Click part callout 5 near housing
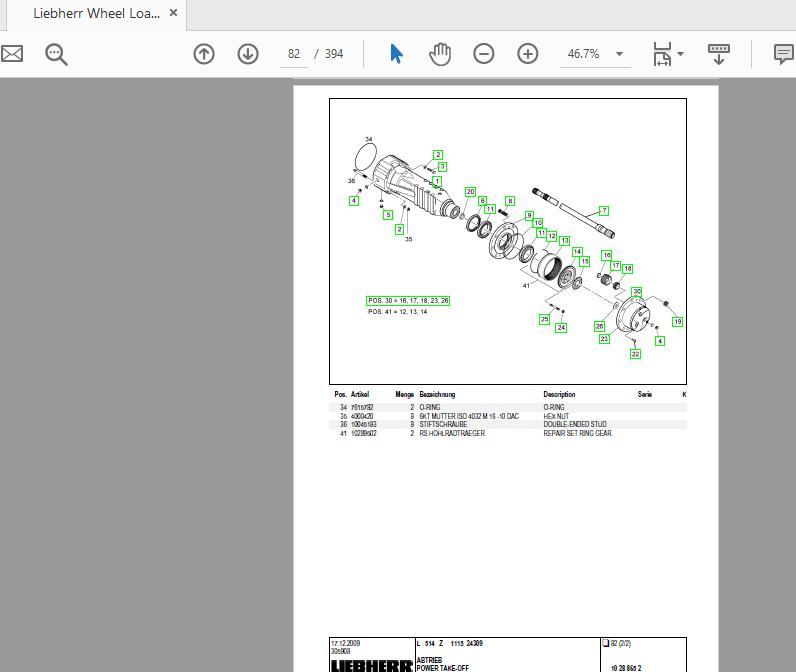796x672 pixels. pyautogui.click(x=388, y=215)
